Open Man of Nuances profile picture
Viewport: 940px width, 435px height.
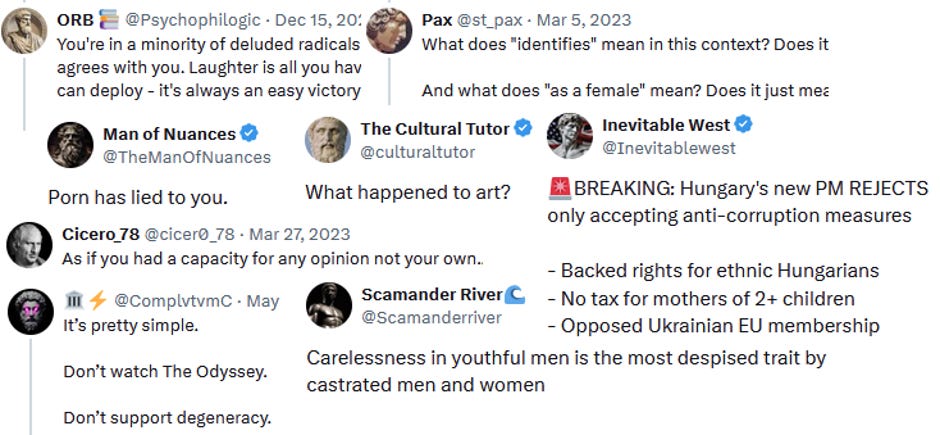(71, 145)
